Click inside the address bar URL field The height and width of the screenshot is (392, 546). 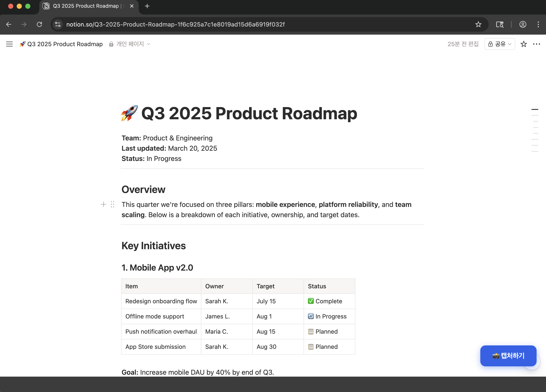[175, 24]
